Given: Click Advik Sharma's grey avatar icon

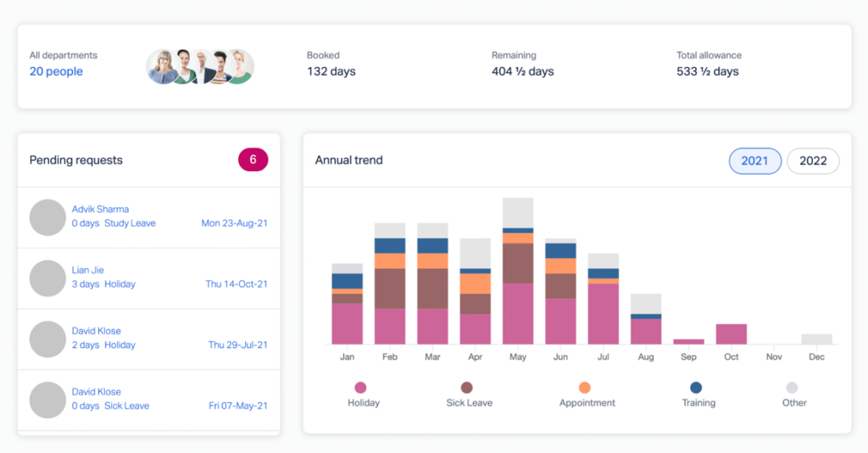Looking at the screenshot, I should [47, 217].
